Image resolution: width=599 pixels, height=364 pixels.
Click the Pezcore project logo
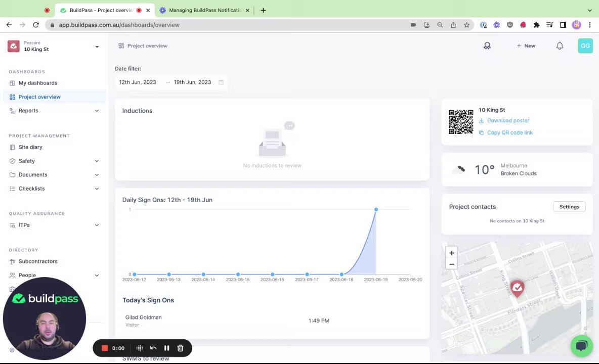(13, 46)
